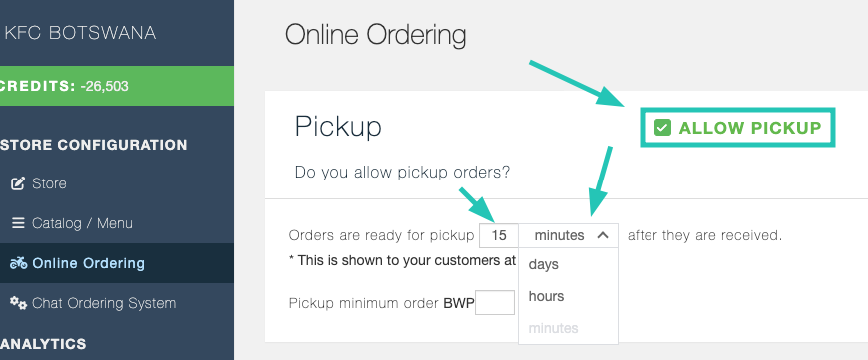The image size is (868, 360).
Task: Uncheck the Allow Pickup checkbox
Action: point(662,128)
